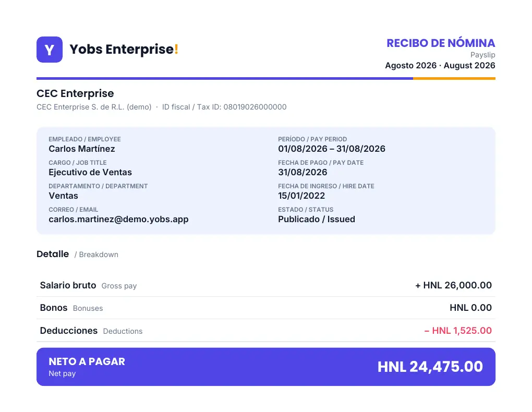532x412 pixels.
Task: Click the ESTADO / STATUS label
Action: (306, 210)
